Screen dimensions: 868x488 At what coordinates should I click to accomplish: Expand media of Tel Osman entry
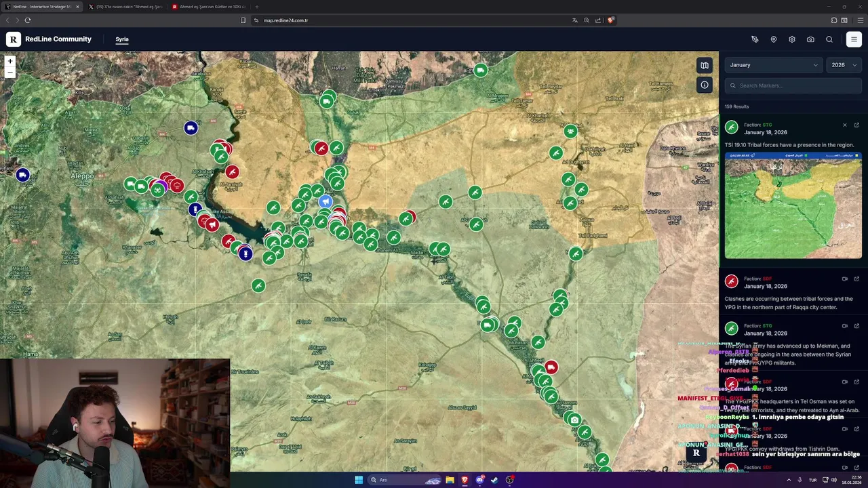[845, 382]
